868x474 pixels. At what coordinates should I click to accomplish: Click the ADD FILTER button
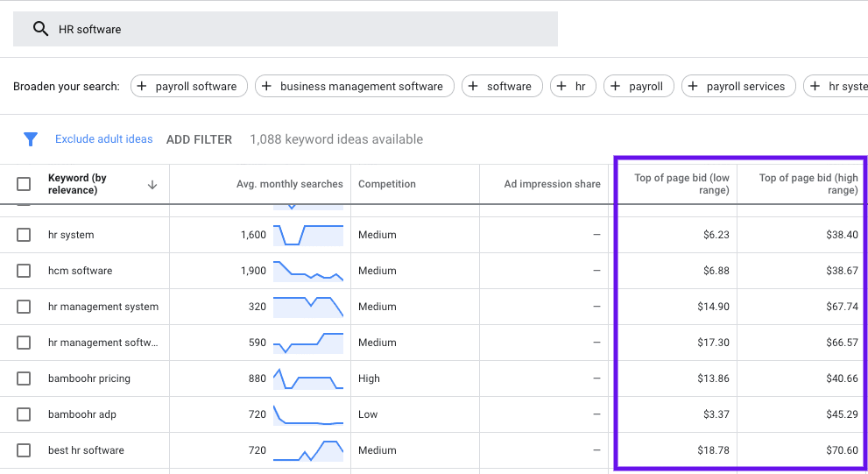[200, 139]
